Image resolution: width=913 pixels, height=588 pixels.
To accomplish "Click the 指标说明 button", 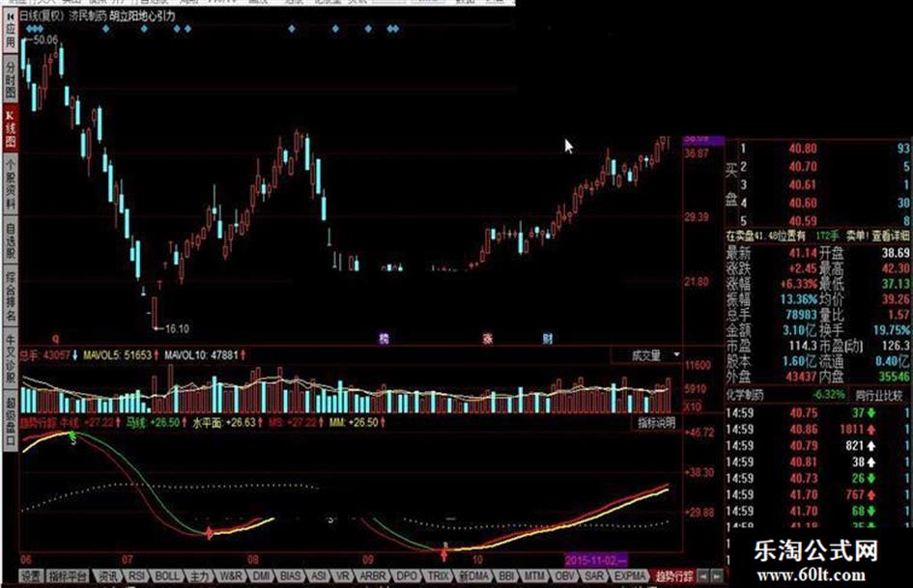I will 656,423.
